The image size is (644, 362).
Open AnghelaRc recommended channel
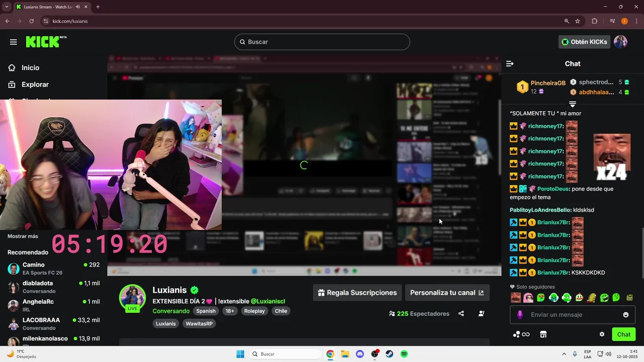[53, 305]
